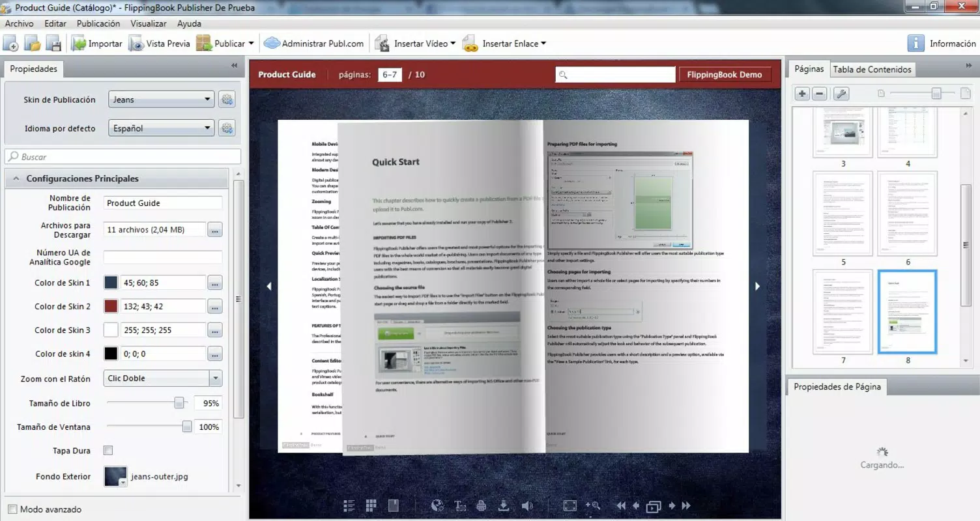Select the Páginas tab

809,68
